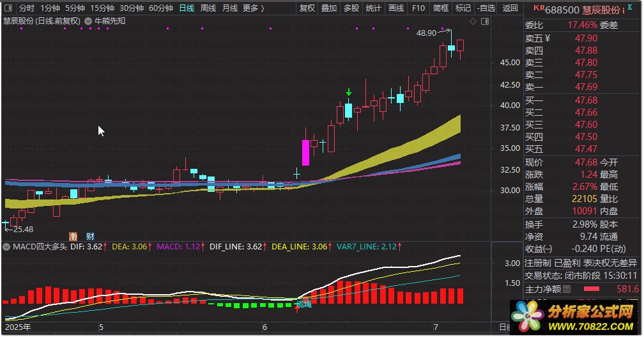
Task: Expand the 更多 periods menu
Action: tap(254, 8)
